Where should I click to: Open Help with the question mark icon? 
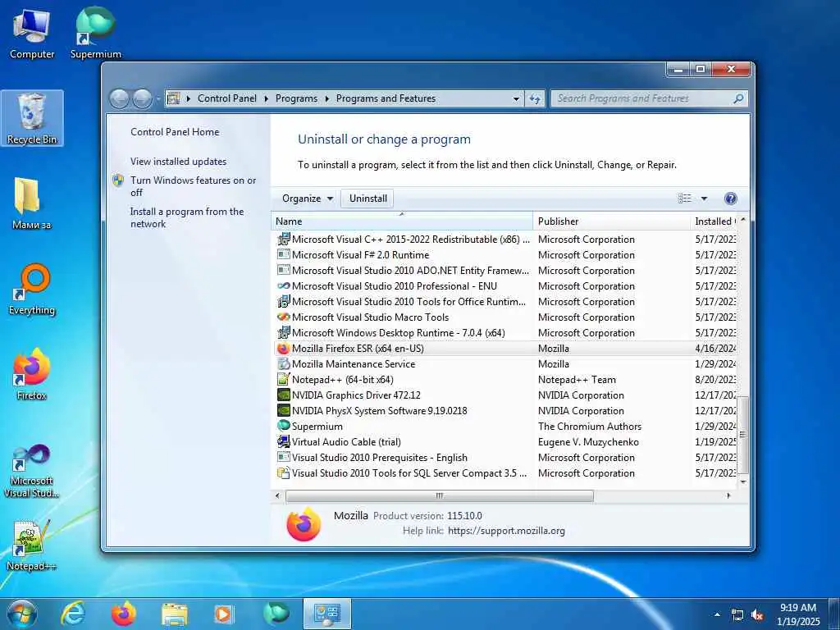click(x=730, y=199)
